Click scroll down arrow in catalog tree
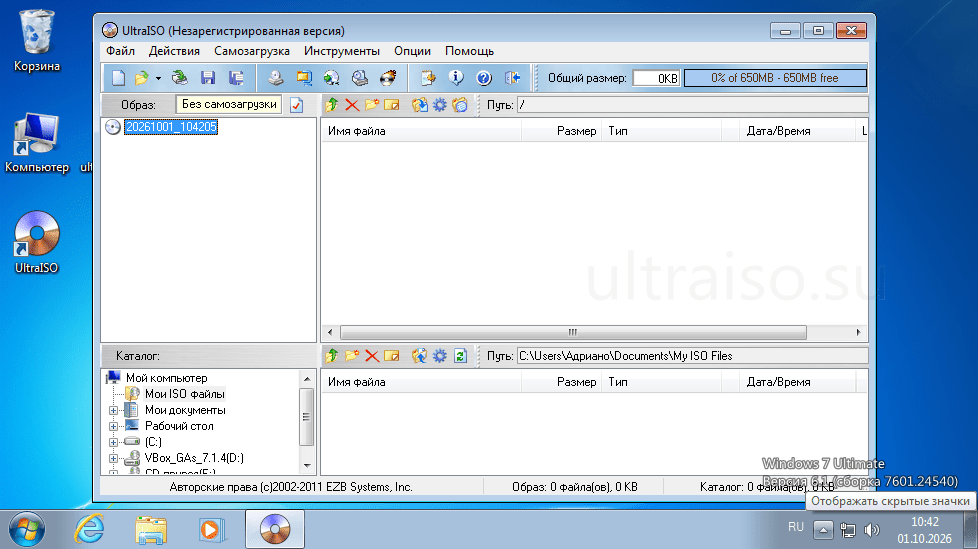 307,466
